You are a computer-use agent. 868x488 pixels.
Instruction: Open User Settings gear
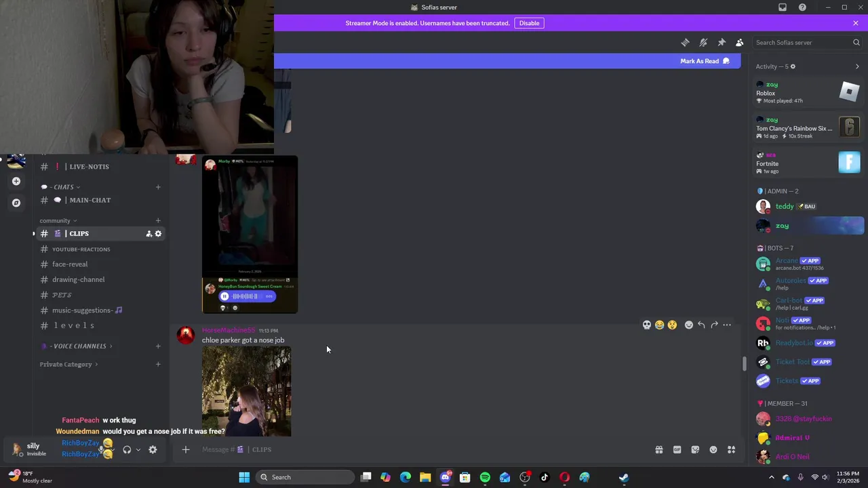(153, 449)
